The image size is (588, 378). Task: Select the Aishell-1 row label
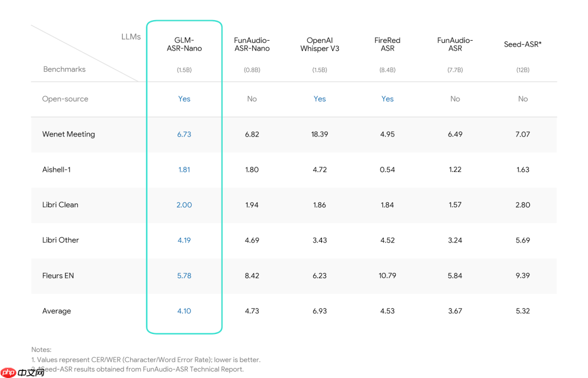pyautogui.click(x=57, y=170)
